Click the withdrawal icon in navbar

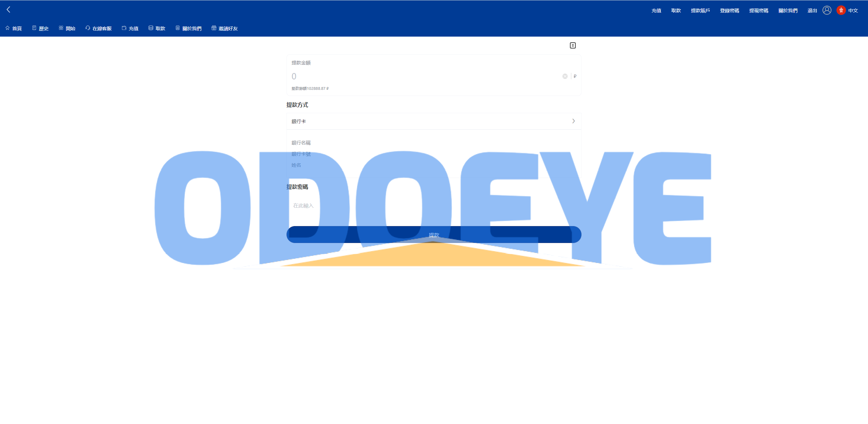click(151, 28)
